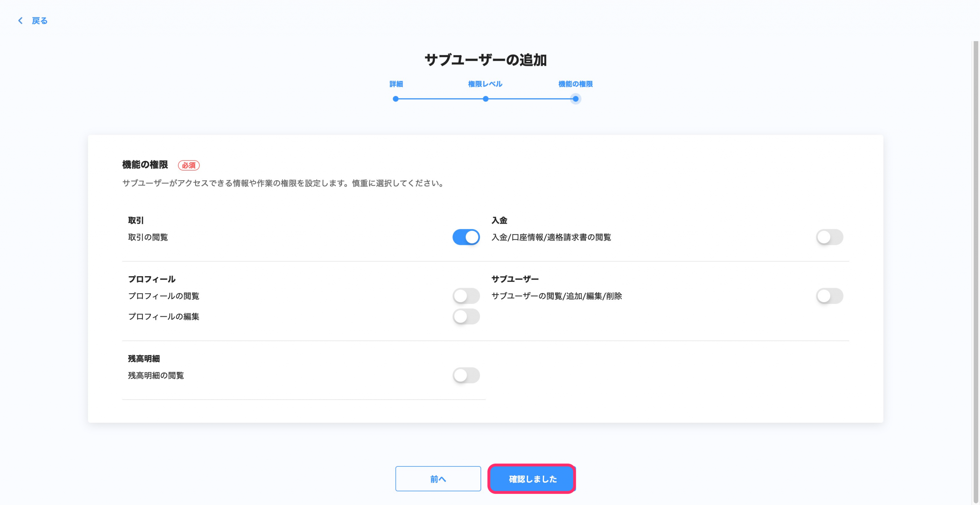Click the 残高明細の閲覧 label text

[156, 376]
